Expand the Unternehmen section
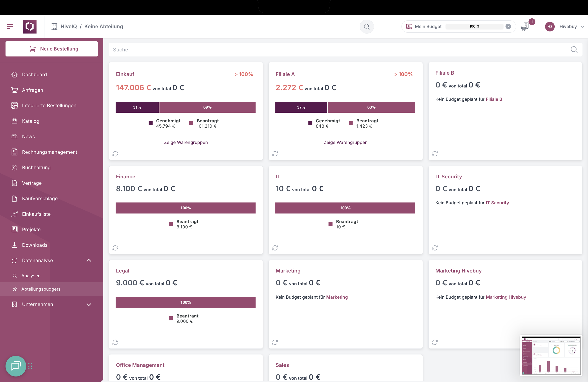Screen dimensions: 588x382 [x=89, y=304]
